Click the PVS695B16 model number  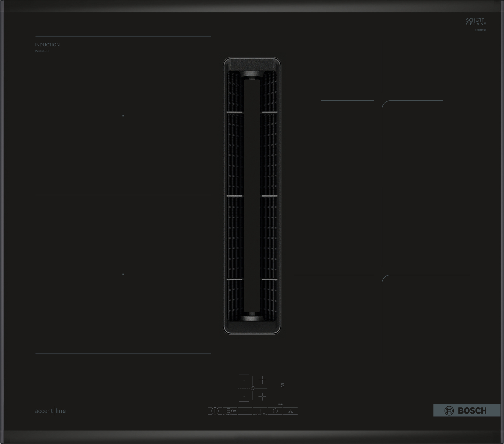point(42,51)
